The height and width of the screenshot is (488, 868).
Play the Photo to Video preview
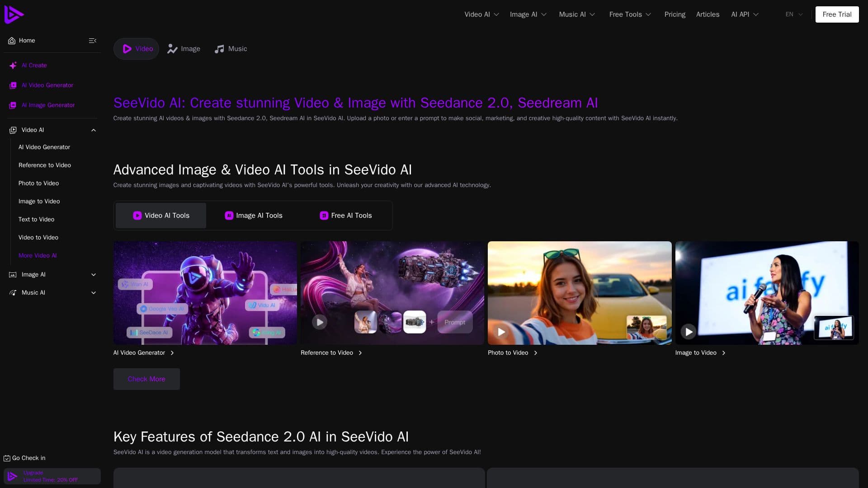(x=501, y=332)
